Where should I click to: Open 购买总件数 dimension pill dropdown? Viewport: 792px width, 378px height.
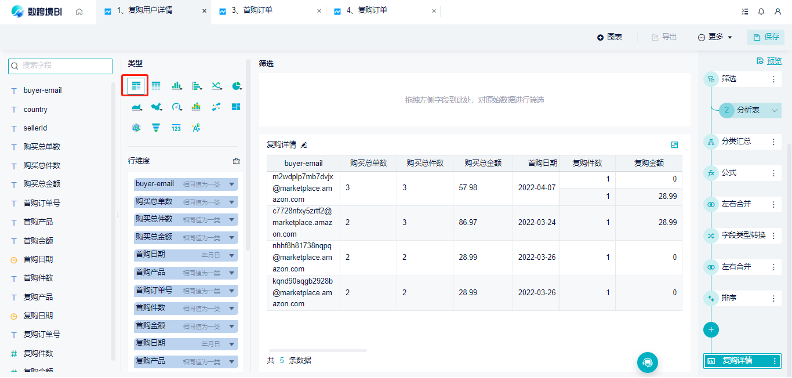[232, 219]
